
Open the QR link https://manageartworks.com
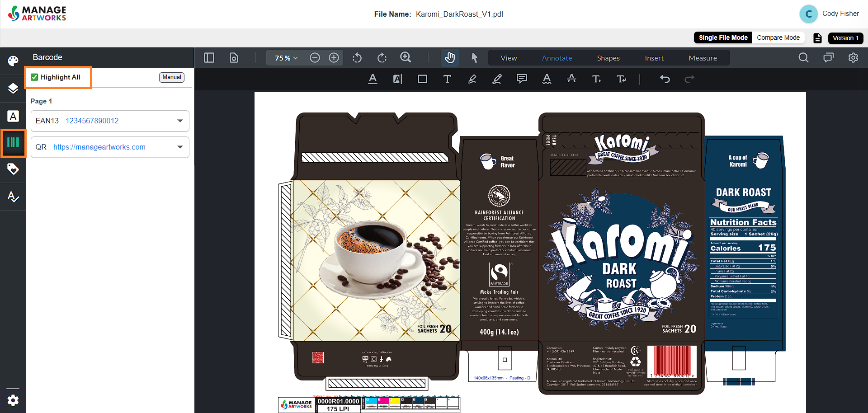99,147
